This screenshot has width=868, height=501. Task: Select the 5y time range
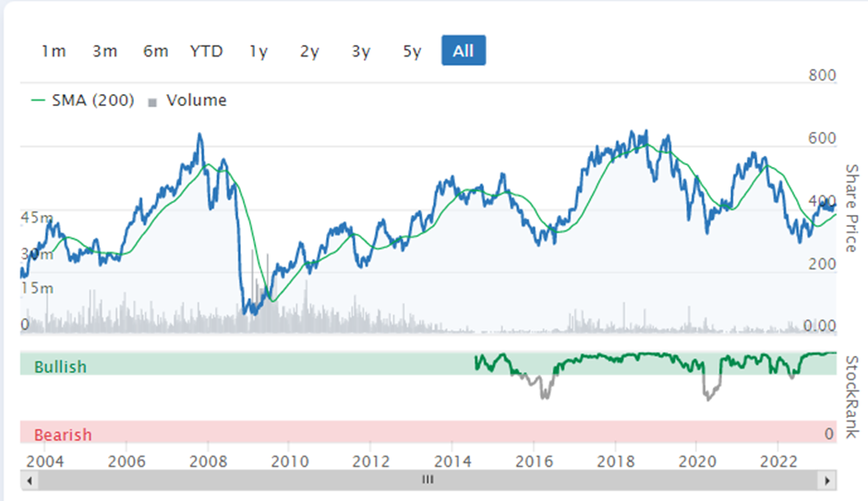pyautogui.click(x=412, y=51)
